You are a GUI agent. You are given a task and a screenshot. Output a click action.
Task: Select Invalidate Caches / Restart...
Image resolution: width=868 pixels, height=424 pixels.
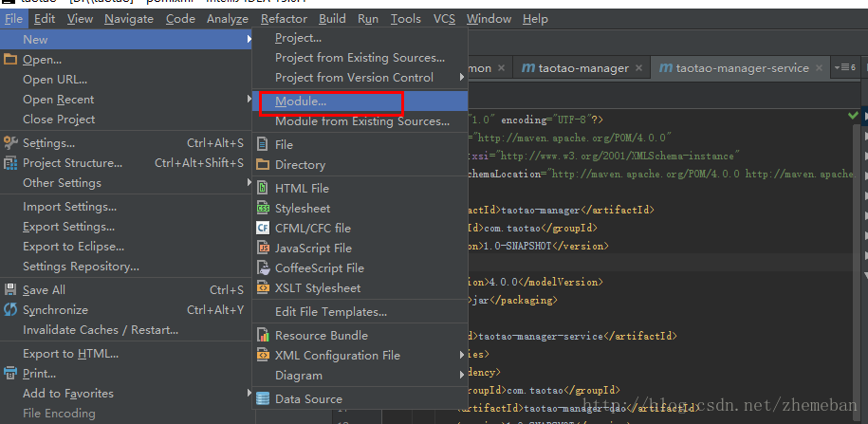tap(101, 330)
